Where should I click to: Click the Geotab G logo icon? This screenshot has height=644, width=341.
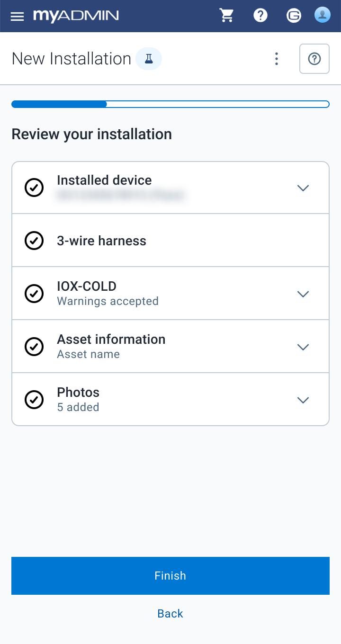(x=294, y=16)
